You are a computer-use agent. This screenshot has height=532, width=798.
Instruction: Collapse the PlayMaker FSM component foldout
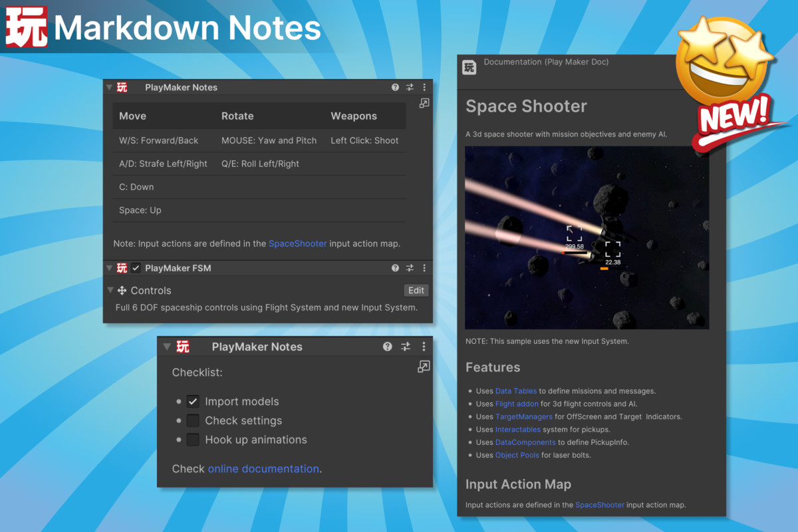pyautogui.click(x=110, y=268)
